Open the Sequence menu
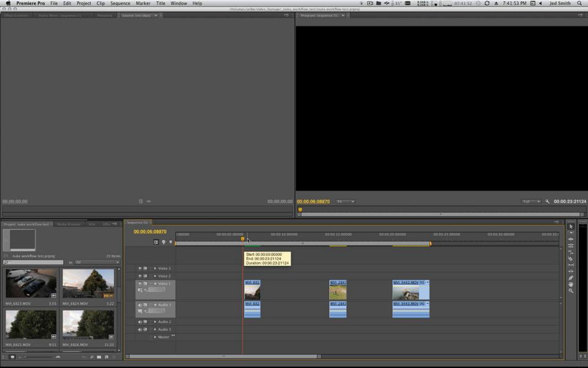Viewport: 588px width, 368px height. coord(120,3)
